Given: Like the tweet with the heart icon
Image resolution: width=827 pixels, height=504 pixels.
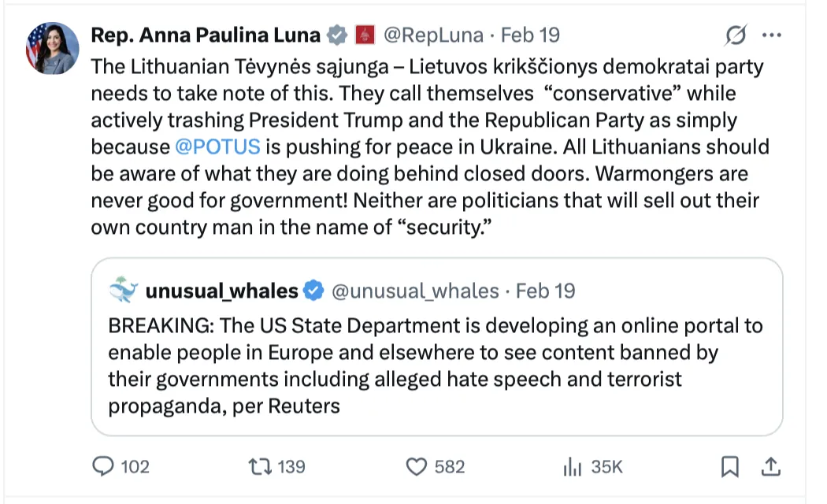Looking at the screenshot, I should coord(416,467).
